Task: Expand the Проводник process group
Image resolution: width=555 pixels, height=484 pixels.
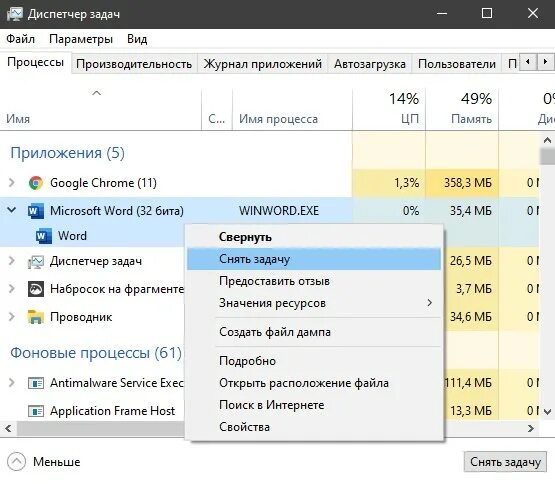Action: coord(12,317)
